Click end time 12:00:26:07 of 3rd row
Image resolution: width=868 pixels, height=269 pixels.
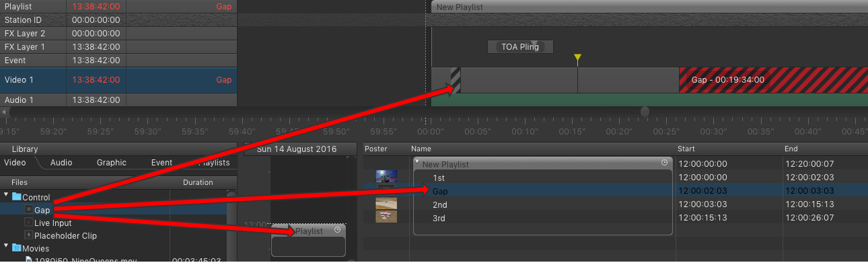(x=809, y=218)
